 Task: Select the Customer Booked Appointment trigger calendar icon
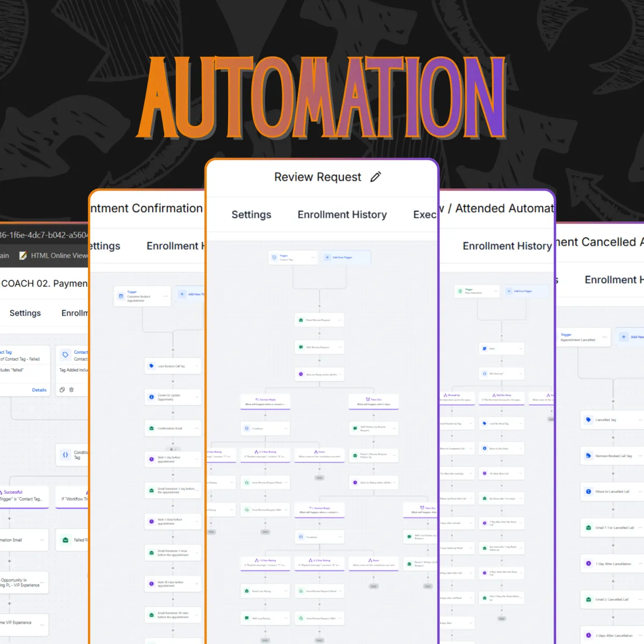[x=121, y=296]
